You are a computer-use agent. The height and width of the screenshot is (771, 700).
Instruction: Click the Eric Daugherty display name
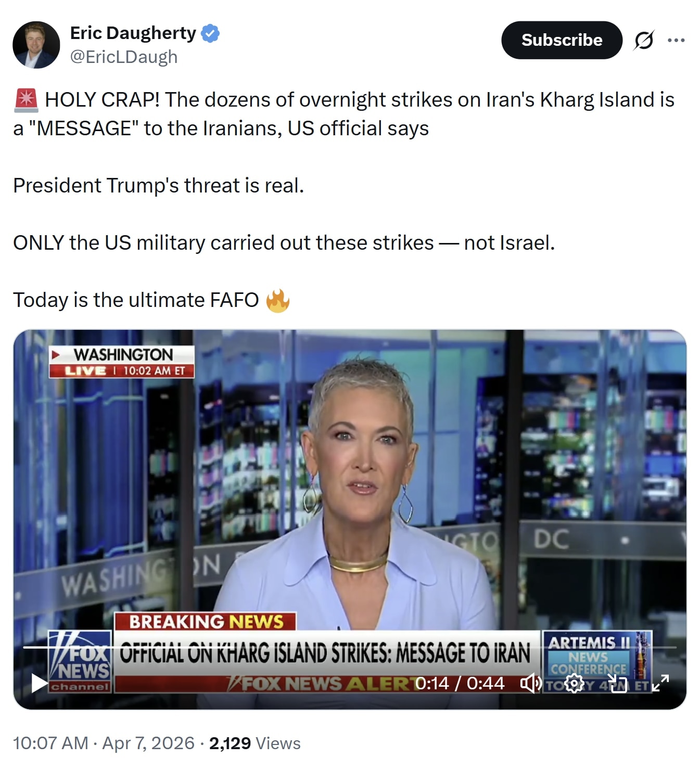point(133,33)
